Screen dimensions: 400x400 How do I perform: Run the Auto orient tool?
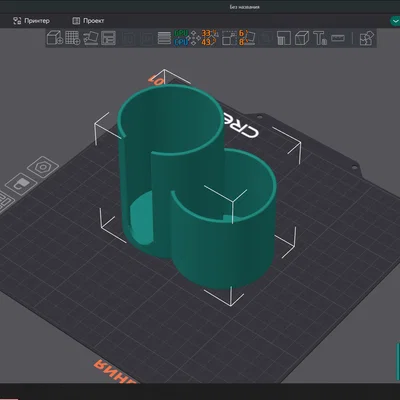tap(90, 38)
